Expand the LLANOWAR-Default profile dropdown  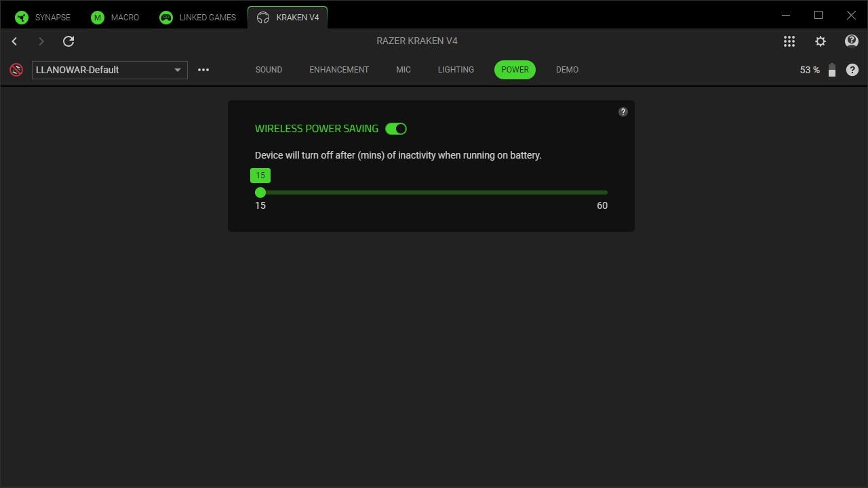[x=110, y=70]
